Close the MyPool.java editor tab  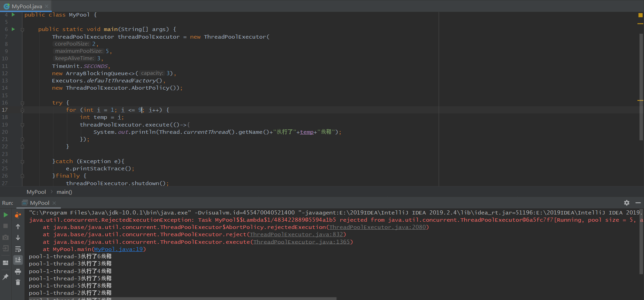point(47,6)
